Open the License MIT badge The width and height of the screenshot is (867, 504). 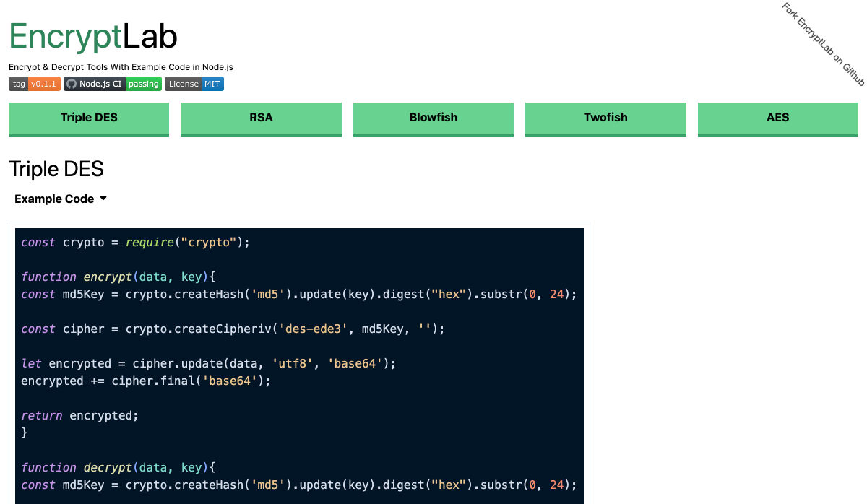[194, 84]
